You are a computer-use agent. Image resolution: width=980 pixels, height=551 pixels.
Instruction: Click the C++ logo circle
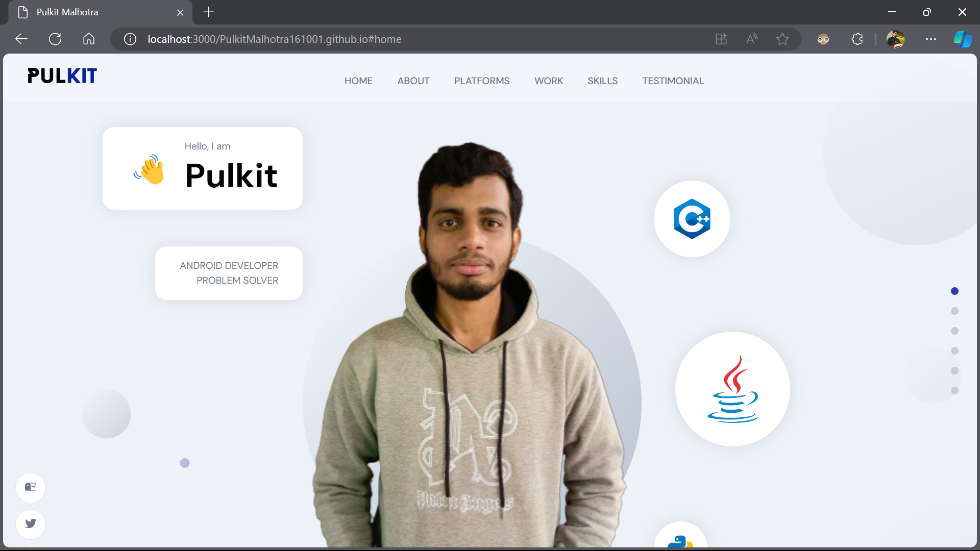pos(692,219)
